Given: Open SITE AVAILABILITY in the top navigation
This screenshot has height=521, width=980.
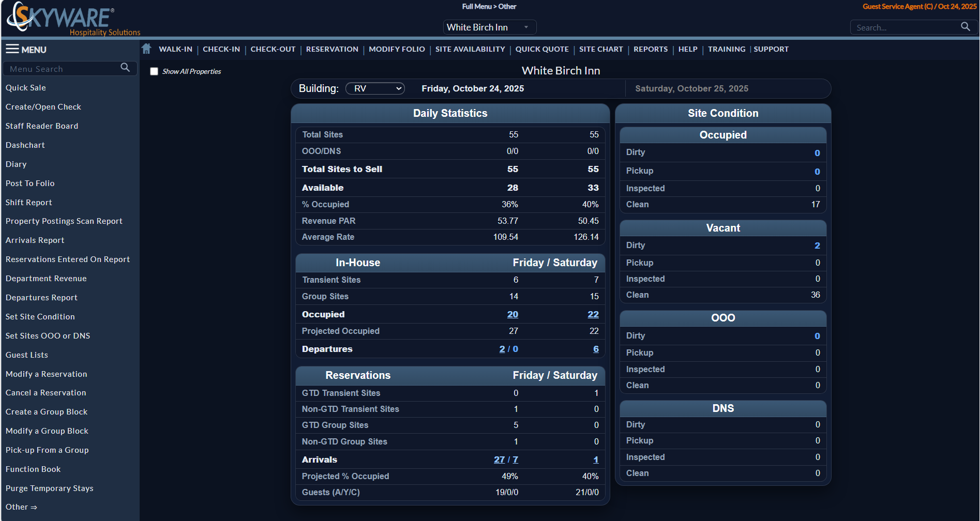Looking at the screenshot, I should (x=470, y=49).
